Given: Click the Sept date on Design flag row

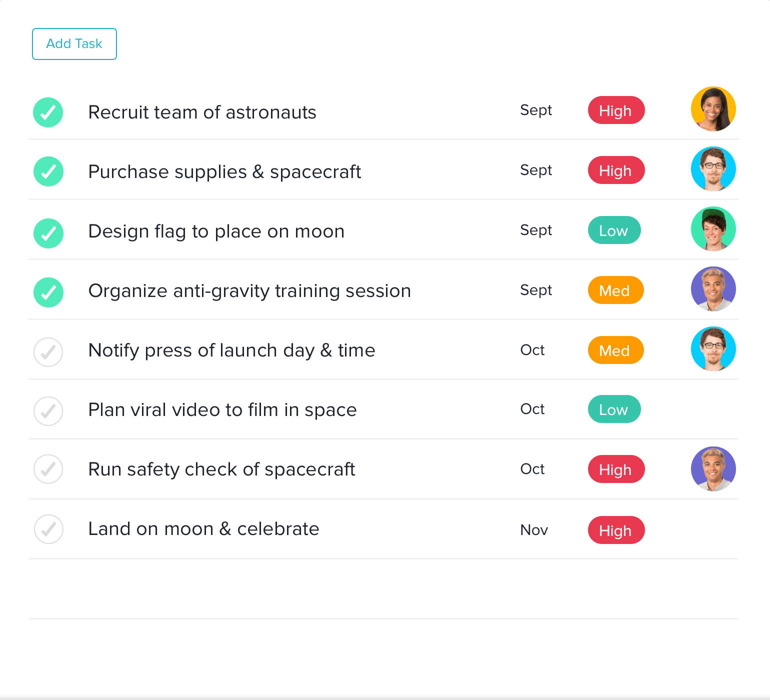Looking at the screenshot, I should pos(536,230).
